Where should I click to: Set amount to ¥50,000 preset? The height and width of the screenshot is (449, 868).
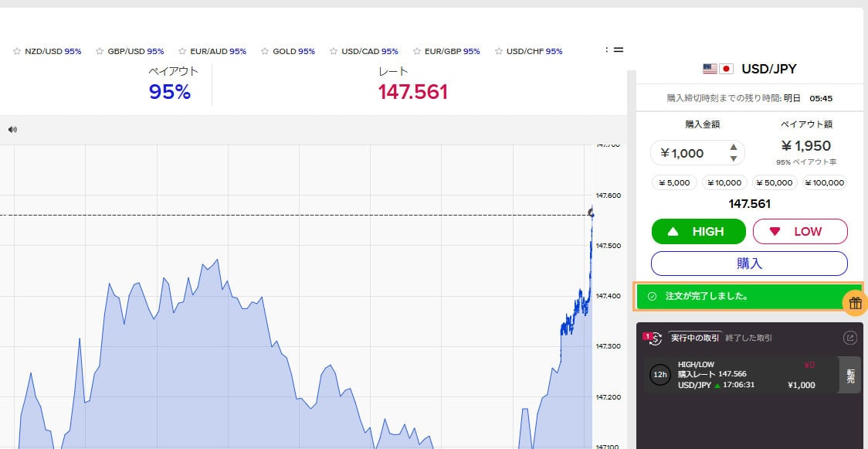(x=775, y=182)
